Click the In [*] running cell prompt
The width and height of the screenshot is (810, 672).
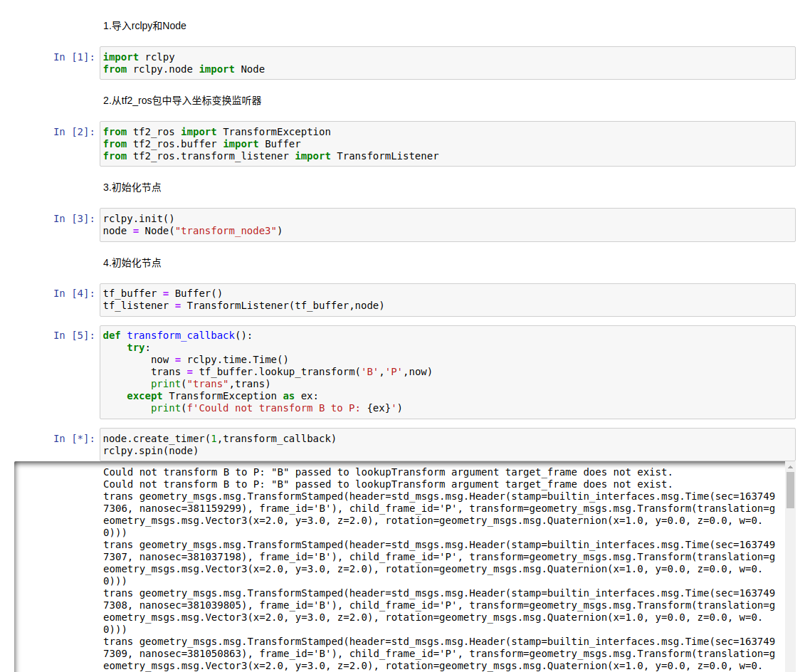(74, 439)
